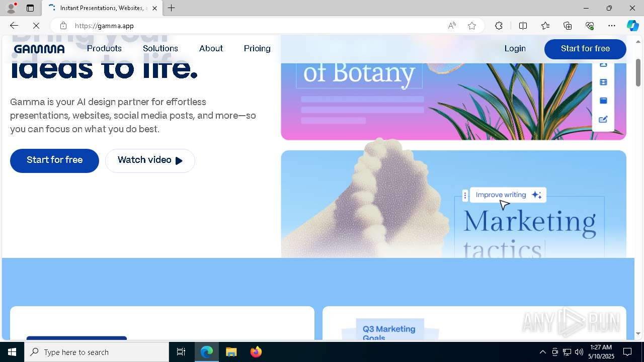The height and width of the screenshot is (362, 644).
Task: Click the edit pencil icon in side toolbar
Action: tap(603, 119)
